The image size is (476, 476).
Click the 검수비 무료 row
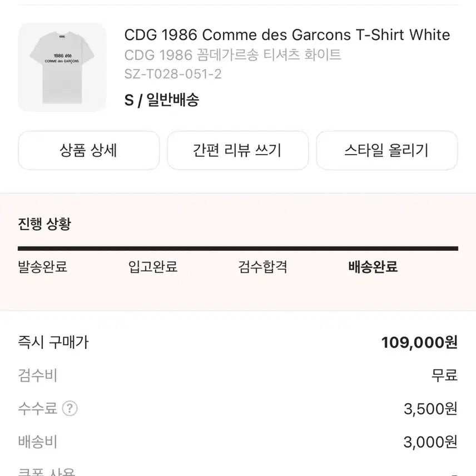[x=238, y=375]
